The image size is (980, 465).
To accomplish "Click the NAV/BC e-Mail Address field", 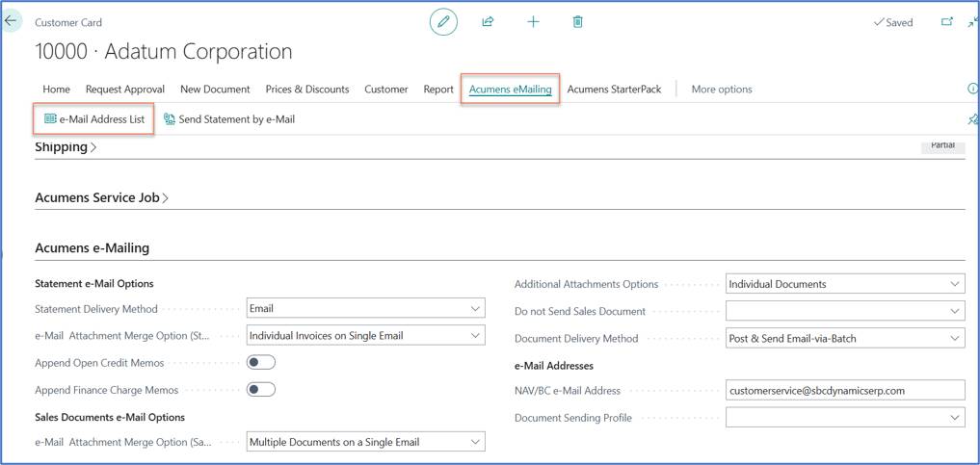I will (845, 390).
